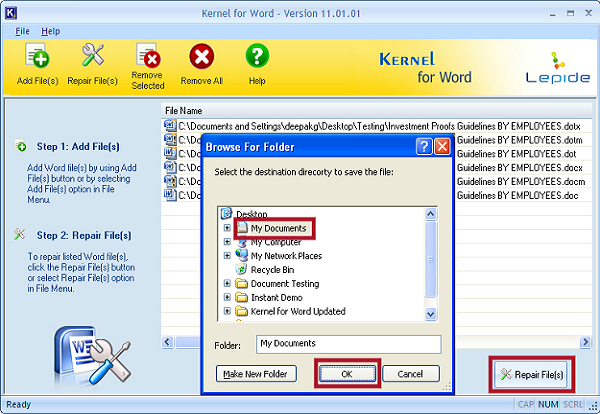Viewport: 600px width, 414px height.
Task: Close the Browse For Folder dialog
Action: [x=442, y=147]
